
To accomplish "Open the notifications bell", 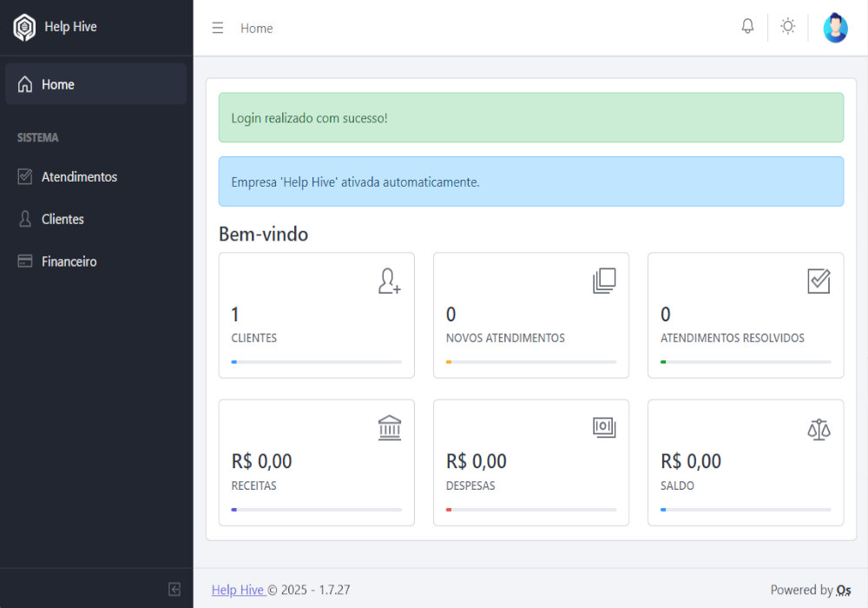I will tap(747, 27).
